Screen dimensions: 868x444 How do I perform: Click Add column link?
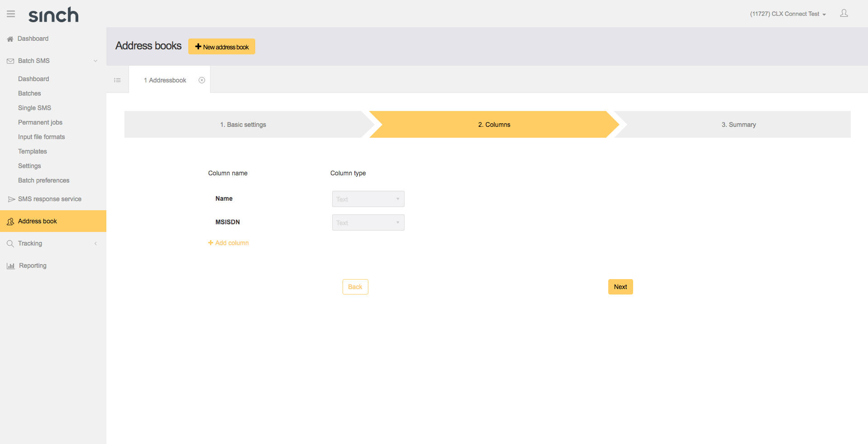click(x=228, y=242)
